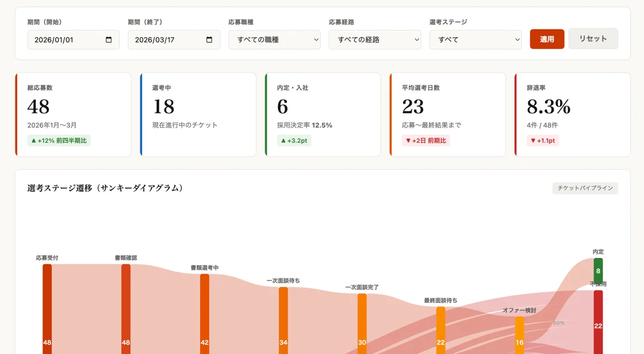
Task: Open the 応募経路 dropdown
Action: click(x=375, y=40)
